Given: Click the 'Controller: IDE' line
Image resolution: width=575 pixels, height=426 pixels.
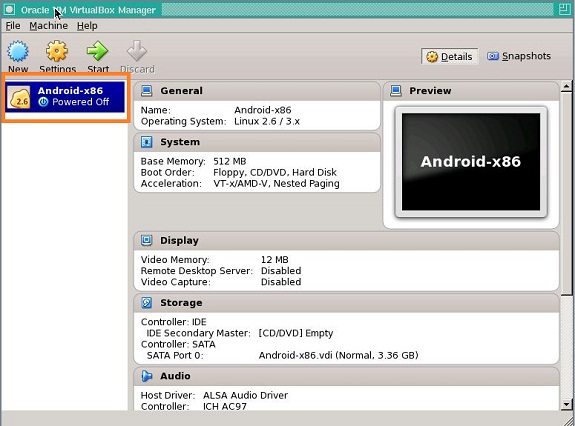Looking at the screenshot, I should tap(173, 322).
